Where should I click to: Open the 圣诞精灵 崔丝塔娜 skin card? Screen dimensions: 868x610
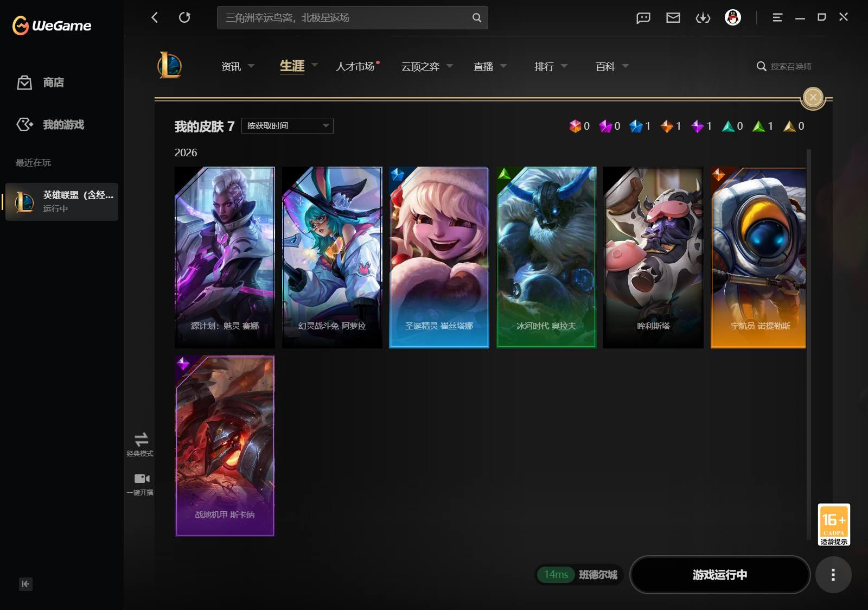click(x=439, y=257)
